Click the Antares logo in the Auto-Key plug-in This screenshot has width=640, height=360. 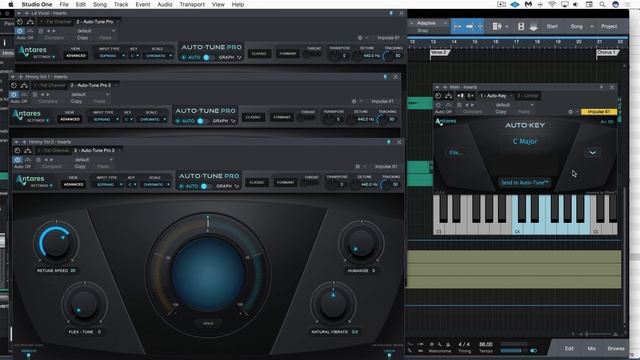(x=446, y=121)
